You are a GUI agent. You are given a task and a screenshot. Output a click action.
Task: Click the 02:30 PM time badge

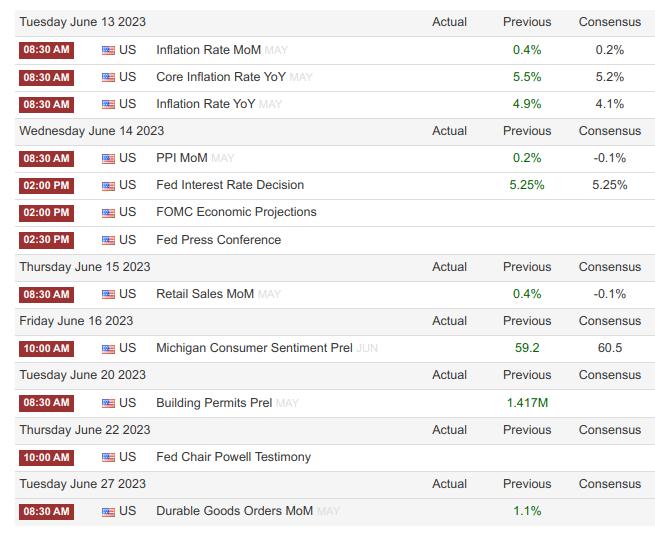click(x=46, y=240)
